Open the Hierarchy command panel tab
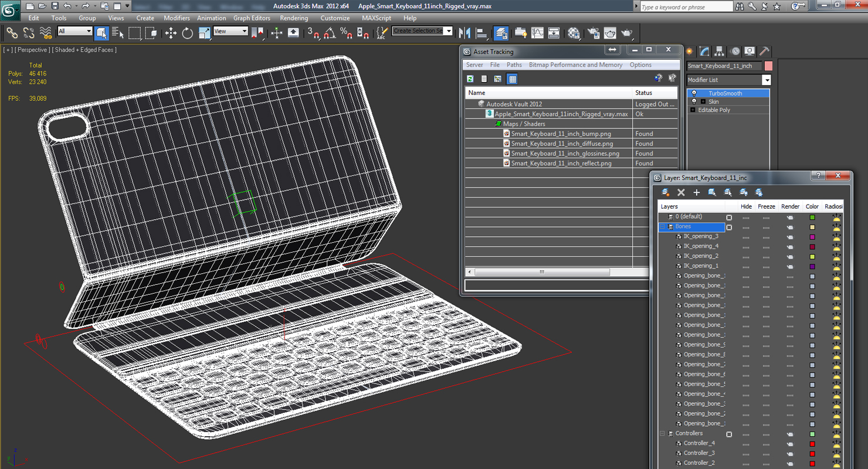This screenshot has height=469, width=868. pos(720,52)
